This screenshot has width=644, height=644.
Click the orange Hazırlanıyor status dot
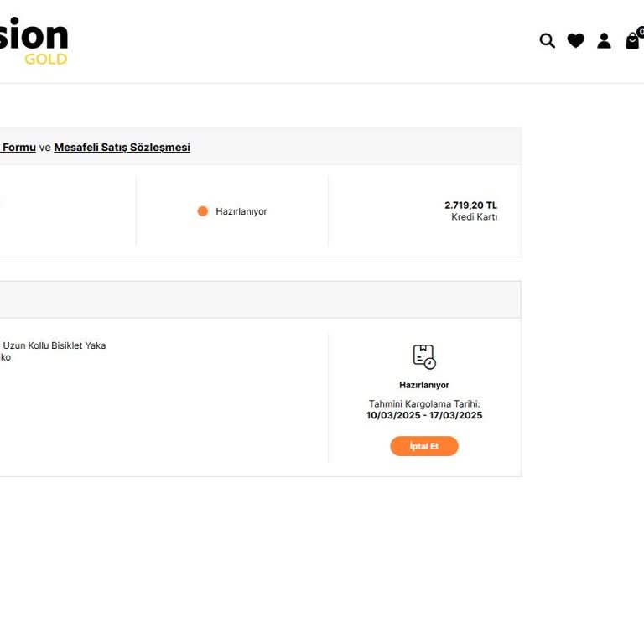[x=202, y=211]
